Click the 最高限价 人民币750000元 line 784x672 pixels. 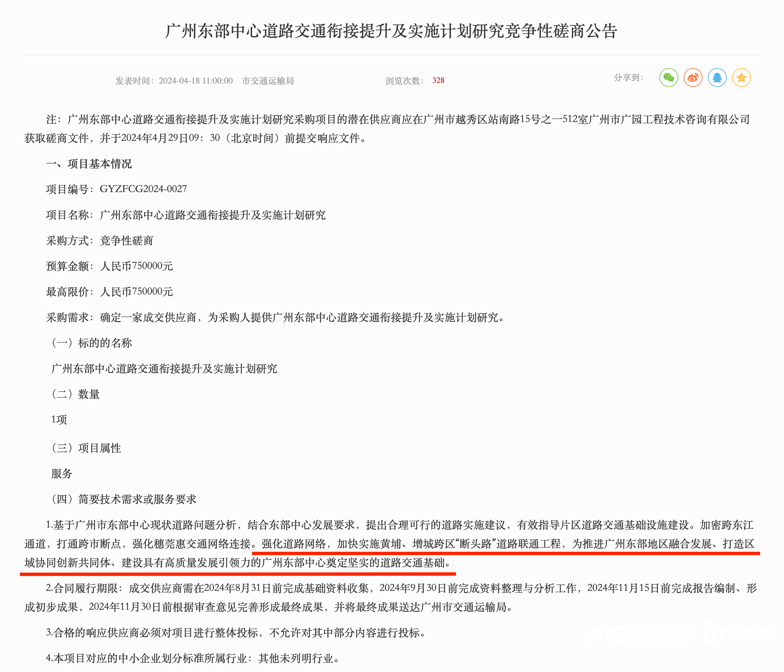point(109,292)
